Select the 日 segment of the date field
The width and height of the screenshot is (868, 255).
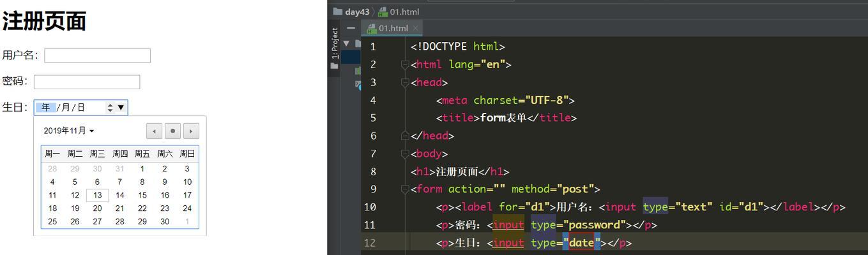80,108
